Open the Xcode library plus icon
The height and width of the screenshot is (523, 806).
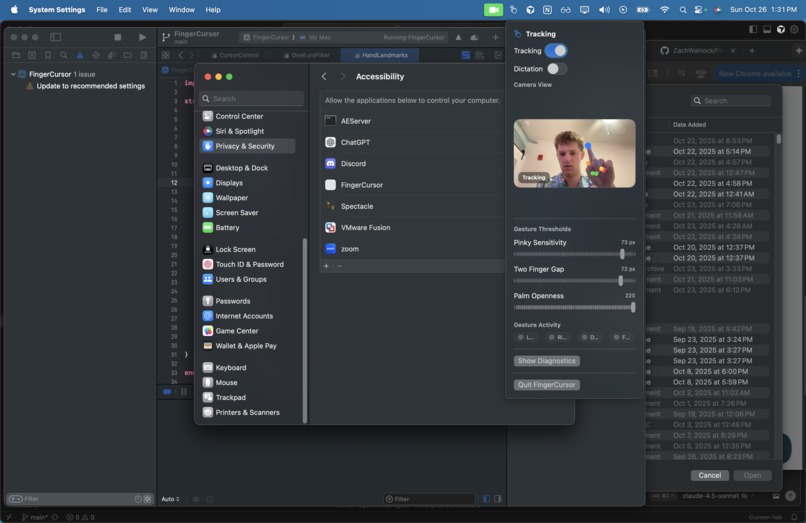click(x=496, y=37)
